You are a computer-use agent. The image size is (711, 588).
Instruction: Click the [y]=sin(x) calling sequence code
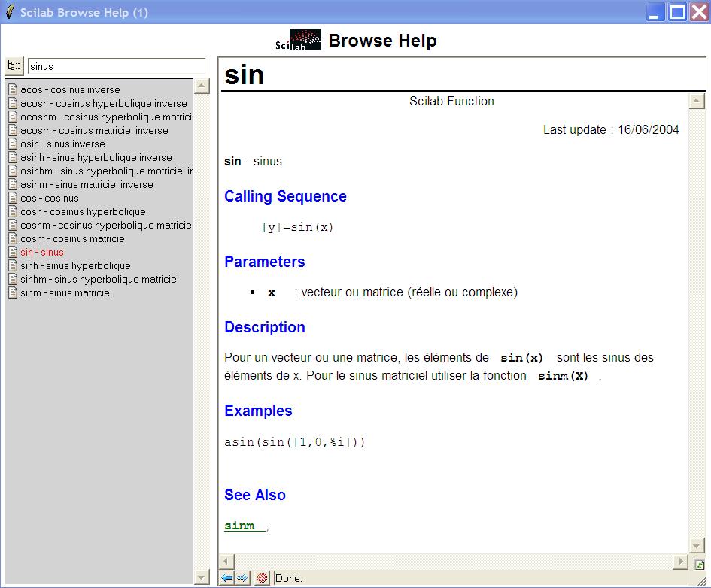[297, 227]
